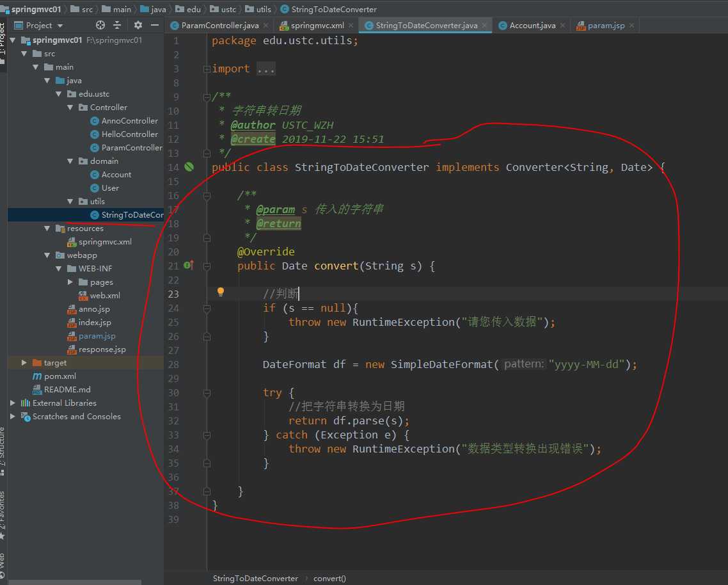Fold the convert method at line 21

207,266
